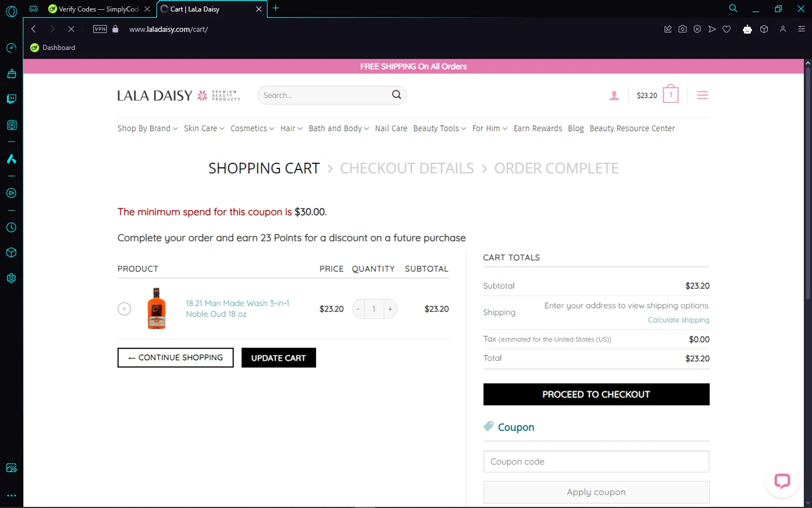Expand the Skin Care menu

(x=204, y=128)
